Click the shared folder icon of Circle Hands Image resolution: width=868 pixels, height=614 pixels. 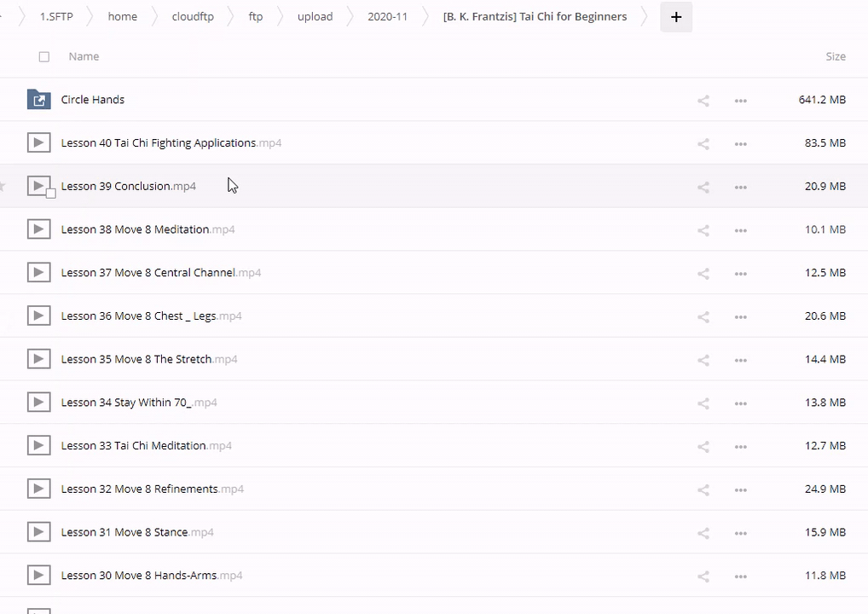[38, 100]
